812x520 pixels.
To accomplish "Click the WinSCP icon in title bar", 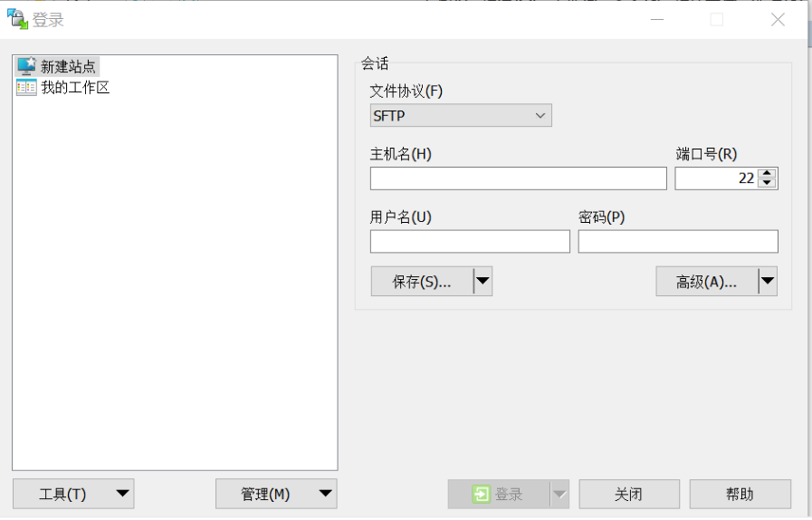I will point(16,19).
